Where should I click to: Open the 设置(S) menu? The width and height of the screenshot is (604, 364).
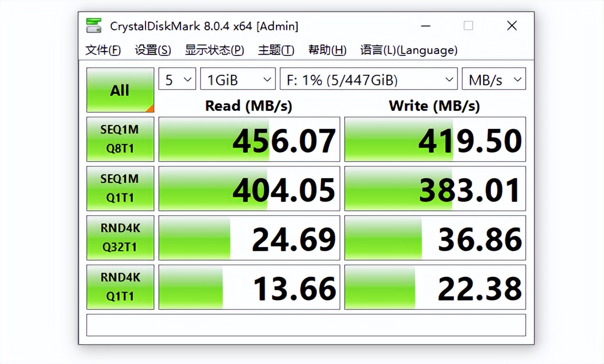click(153, 50)
